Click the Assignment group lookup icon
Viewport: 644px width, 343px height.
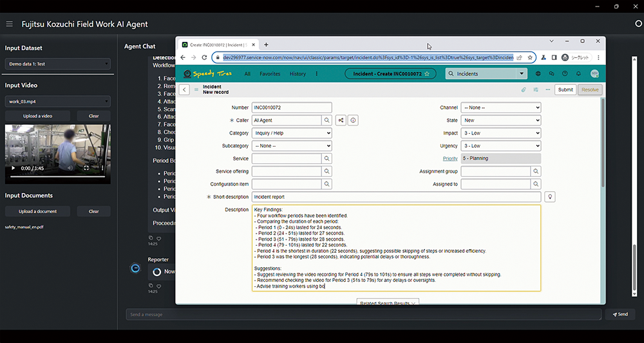click(536, 172)
